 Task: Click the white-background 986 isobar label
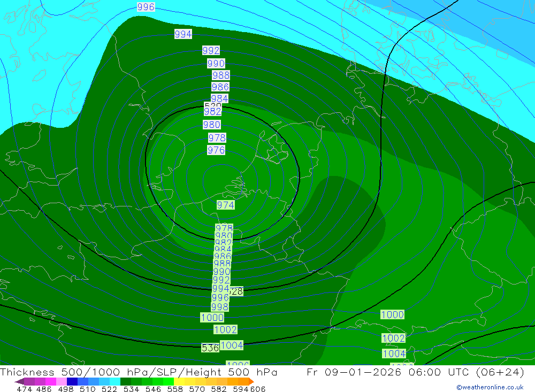[x=220, y=87]
